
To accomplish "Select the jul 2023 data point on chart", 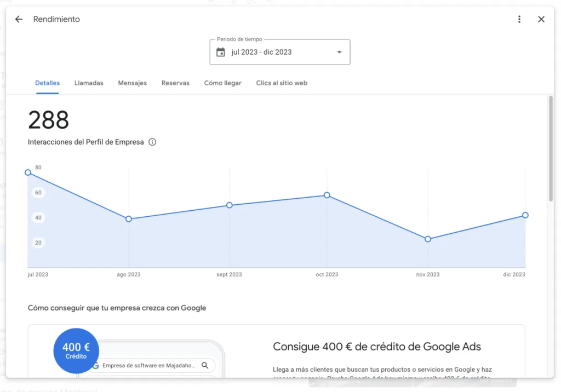I will pyautogui.click(x=28, y=172).
